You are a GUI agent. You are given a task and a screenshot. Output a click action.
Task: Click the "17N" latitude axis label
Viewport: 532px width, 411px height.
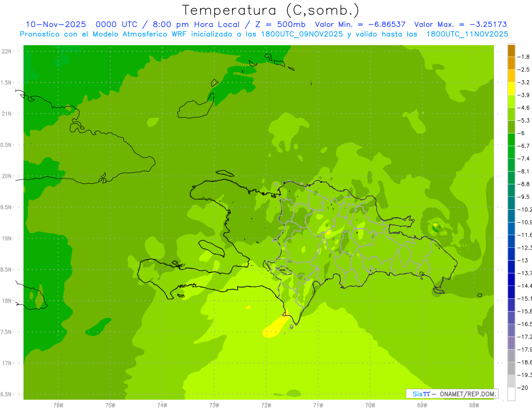pos(7,363)
